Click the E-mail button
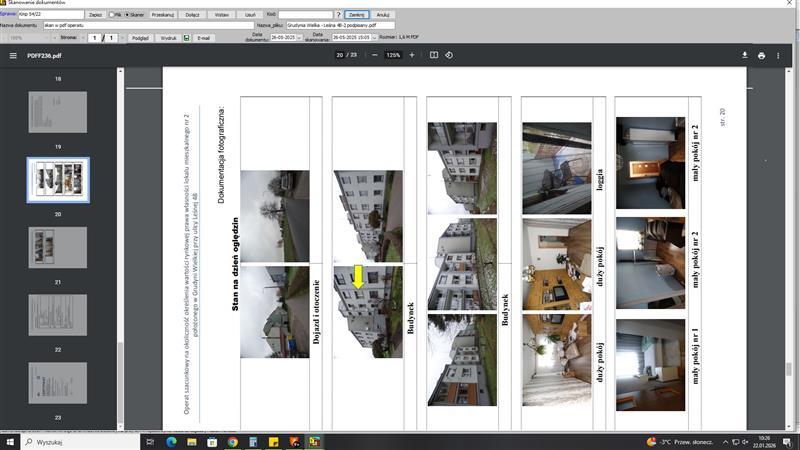 pos(204,37)
